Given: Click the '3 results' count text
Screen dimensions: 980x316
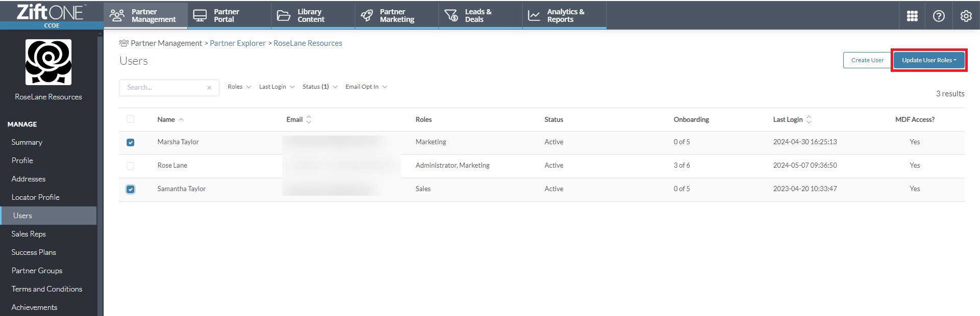Looking at the screenshot, I should (950, 94).
